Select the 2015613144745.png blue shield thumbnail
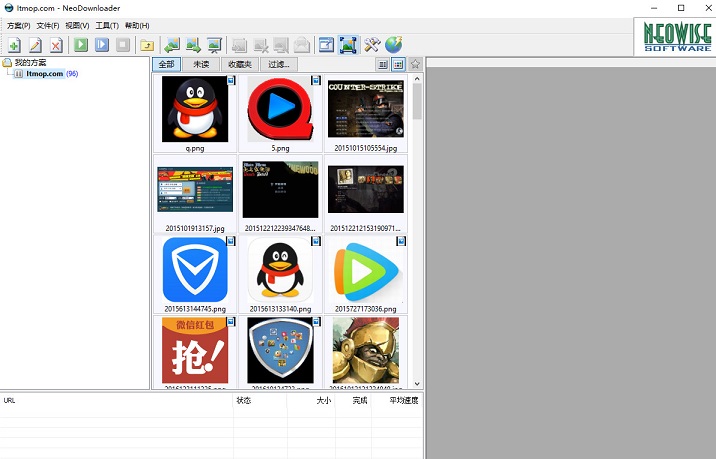 click(195, 270)
